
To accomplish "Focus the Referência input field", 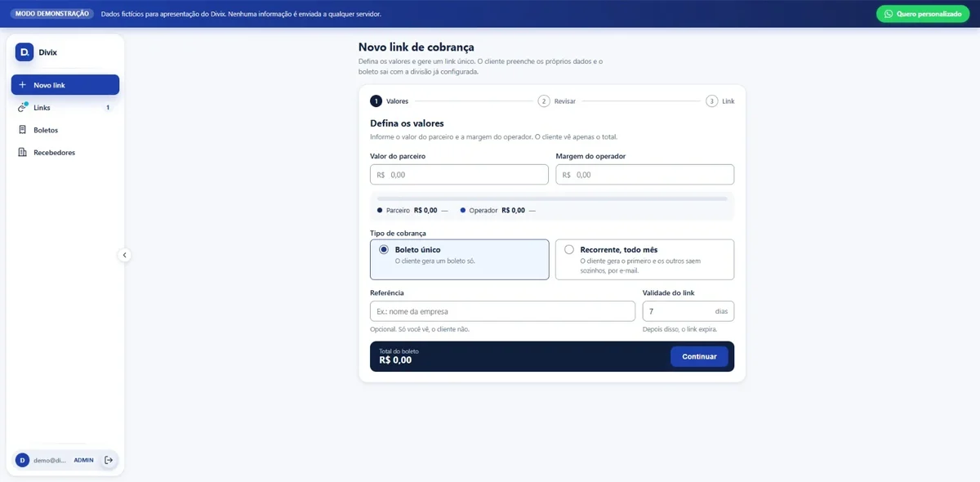I will pos(502,311).
